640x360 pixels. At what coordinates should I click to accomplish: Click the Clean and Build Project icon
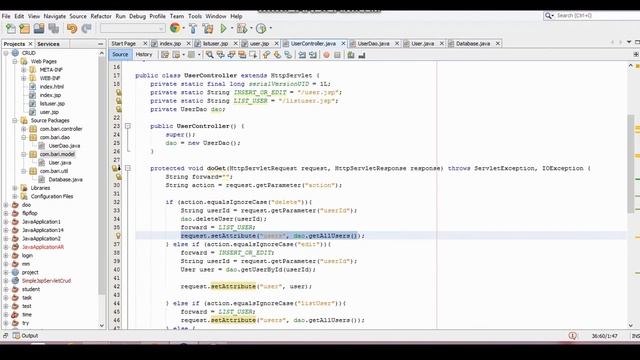pos(208,28)
